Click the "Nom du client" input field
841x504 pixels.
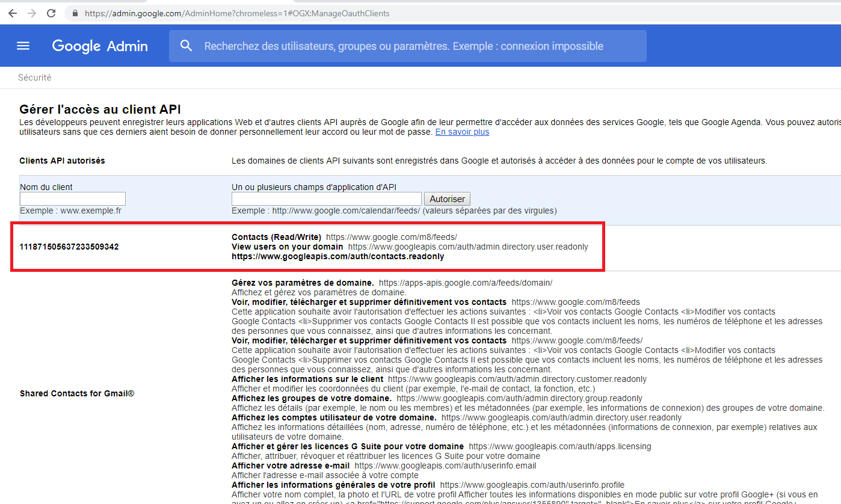tap(72, 198)
